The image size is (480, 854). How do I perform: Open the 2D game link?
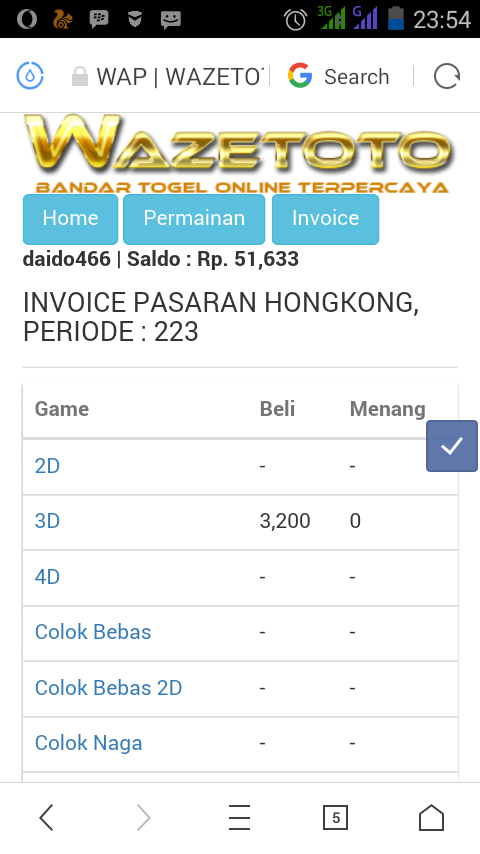point(47,466)
